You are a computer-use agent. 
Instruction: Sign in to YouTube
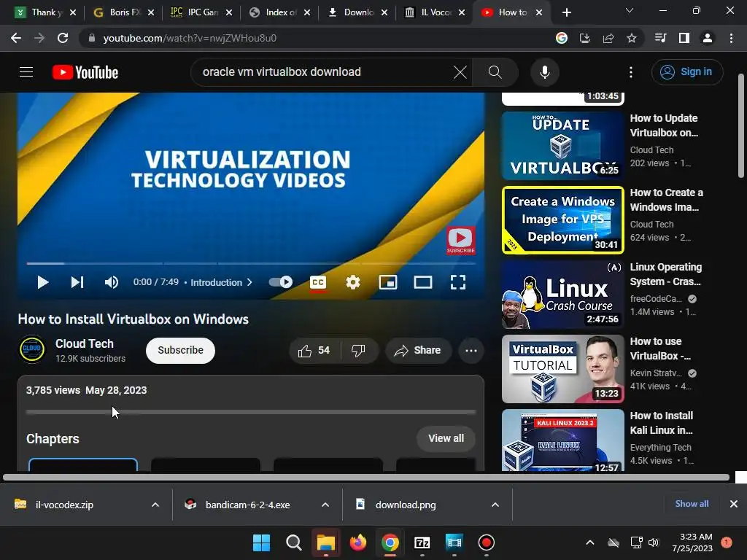coord(687,72)
